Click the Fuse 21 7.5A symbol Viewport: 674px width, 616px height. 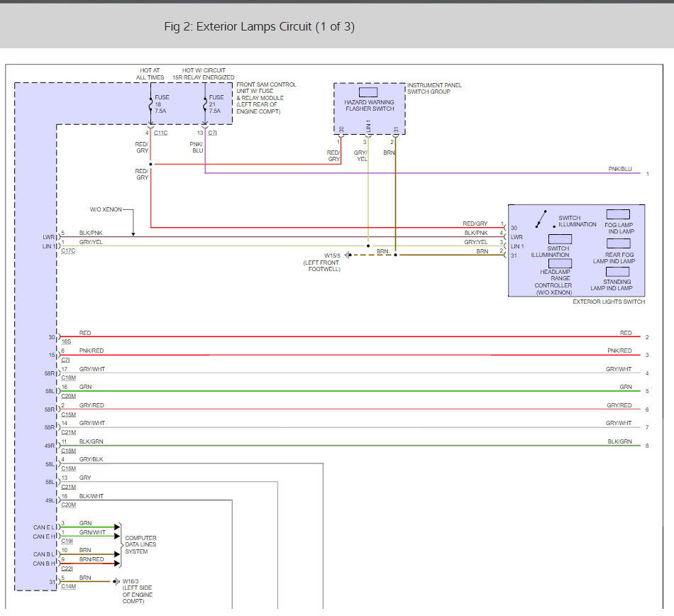[205, 104]
